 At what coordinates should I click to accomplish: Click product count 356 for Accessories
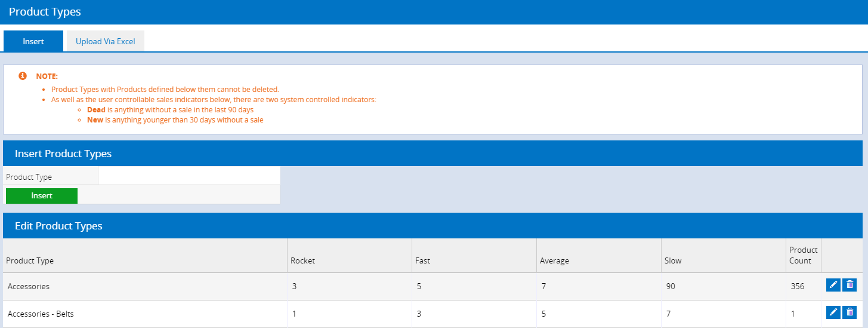coord(797,286)
